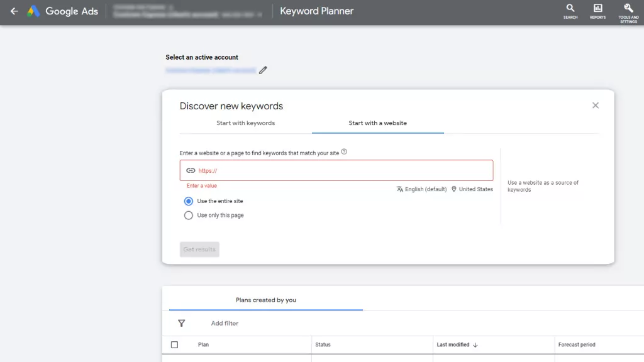Click the back arrow in header
644x362 pixels.
[14, 11]
